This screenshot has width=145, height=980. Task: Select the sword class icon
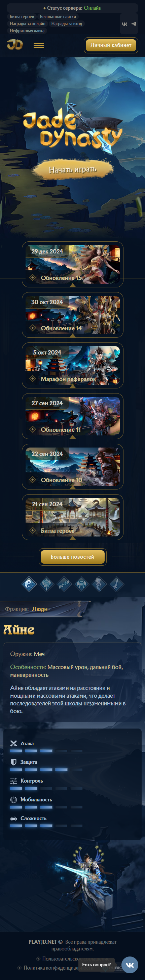click(x=117, y=584)
